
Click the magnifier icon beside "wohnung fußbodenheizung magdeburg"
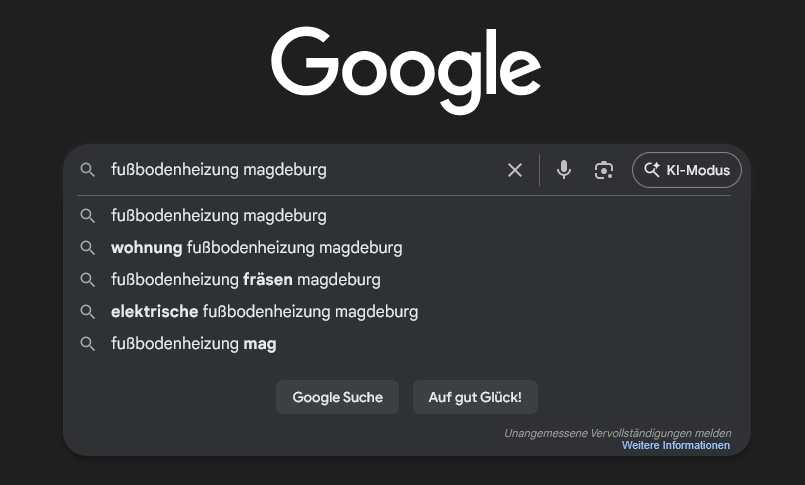pos(88,247)
